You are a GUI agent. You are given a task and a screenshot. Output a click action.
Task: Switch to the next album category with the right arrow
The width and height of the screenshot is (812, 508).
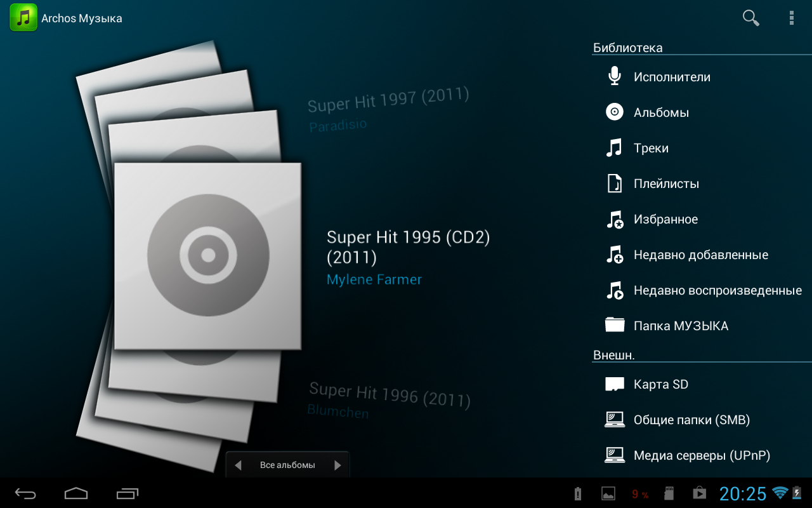pos(337,465)
